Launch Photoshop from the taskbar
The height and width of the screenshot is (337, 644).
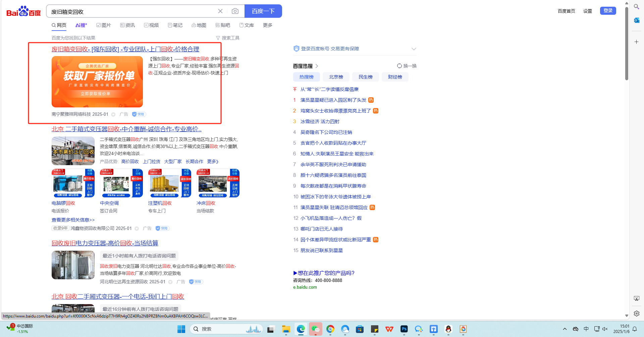(x=404, y=329)
